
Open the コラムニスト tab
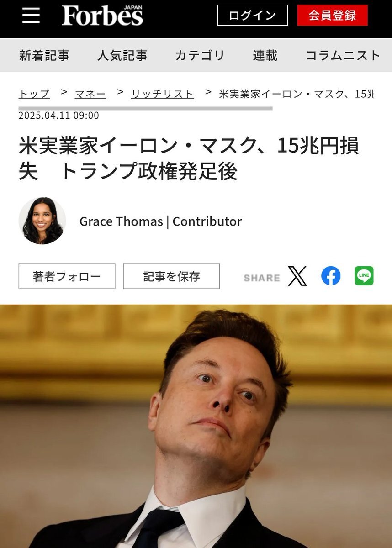(343, 55)
